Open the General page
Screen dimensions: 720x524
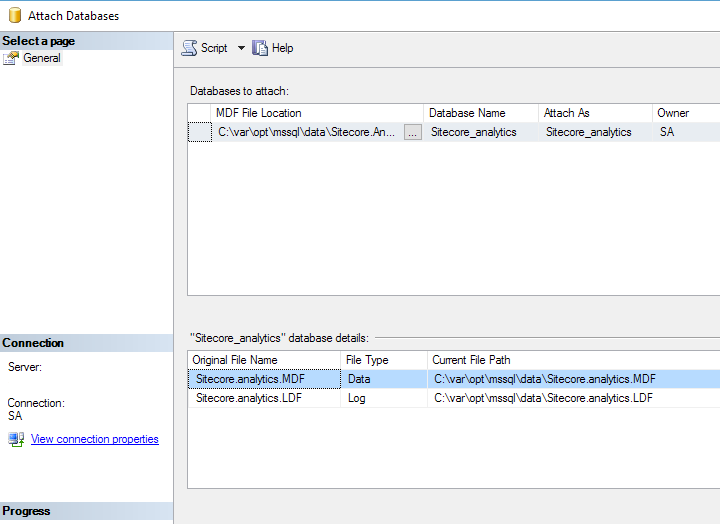click(42, 58)
